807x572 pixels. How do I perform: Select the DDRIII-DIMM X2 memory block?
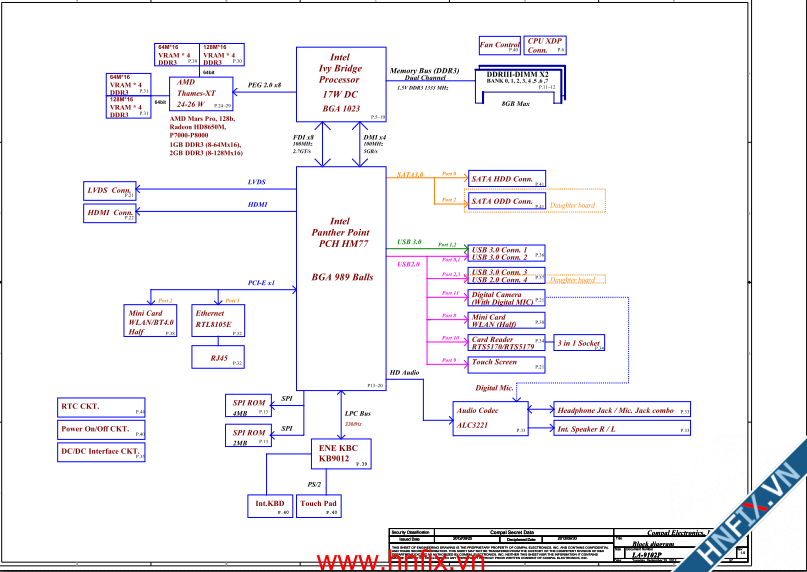click(517, 82)
